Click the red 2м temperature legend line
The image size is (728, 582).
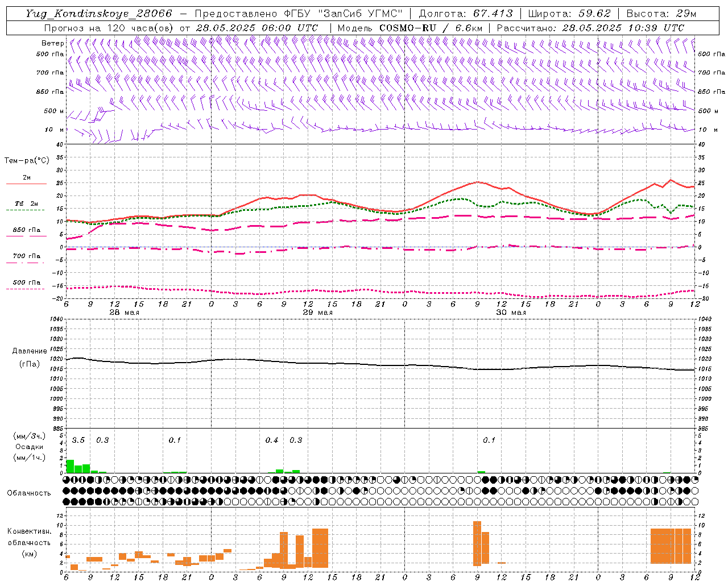(x=26, y=184)
